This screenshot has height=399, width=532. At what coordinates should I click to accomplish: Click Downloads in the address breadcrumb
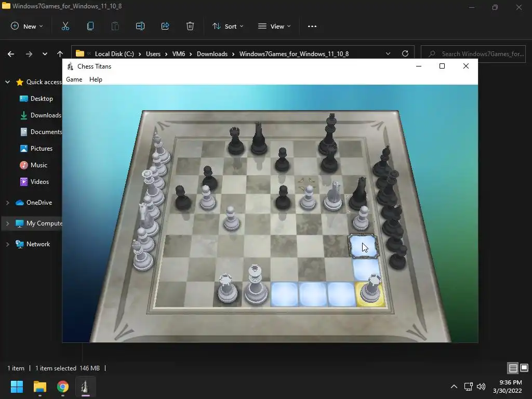pyautogui.click(x=212, y=54)
